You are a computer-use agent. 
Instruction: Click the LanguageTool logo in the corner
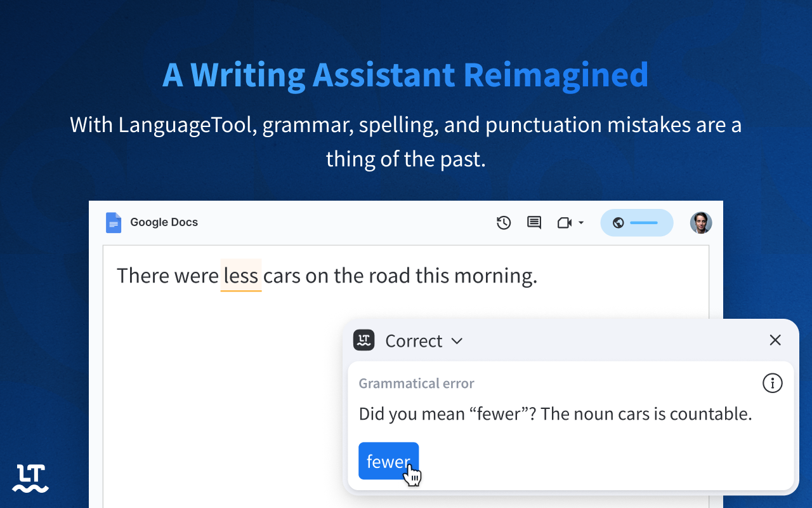pos(30,477)
